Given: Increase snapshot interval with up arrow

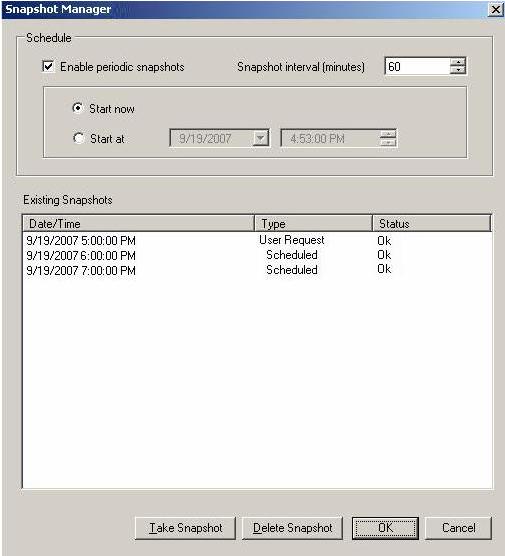Looking at the screenshot, I should (x=458, y=62).
